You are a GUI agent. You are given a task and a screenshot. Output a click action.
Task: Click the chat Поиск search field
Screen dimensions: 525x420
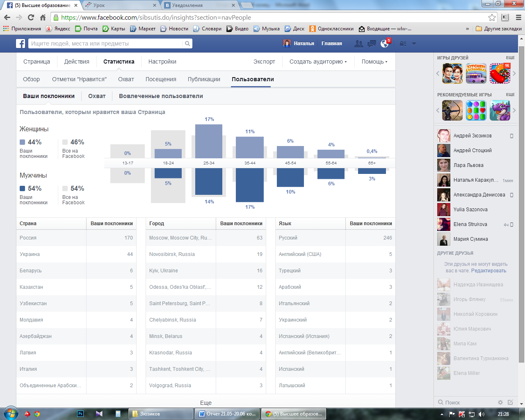pyautogui.click(x=466, y=402)
